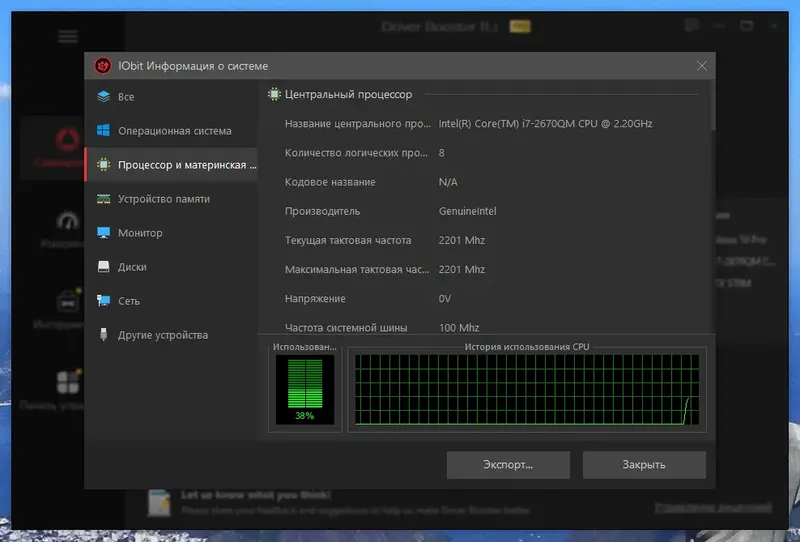
Task: Click the speedometer boost icon in Driver Booster sidebar
Action: click(67, 221)
